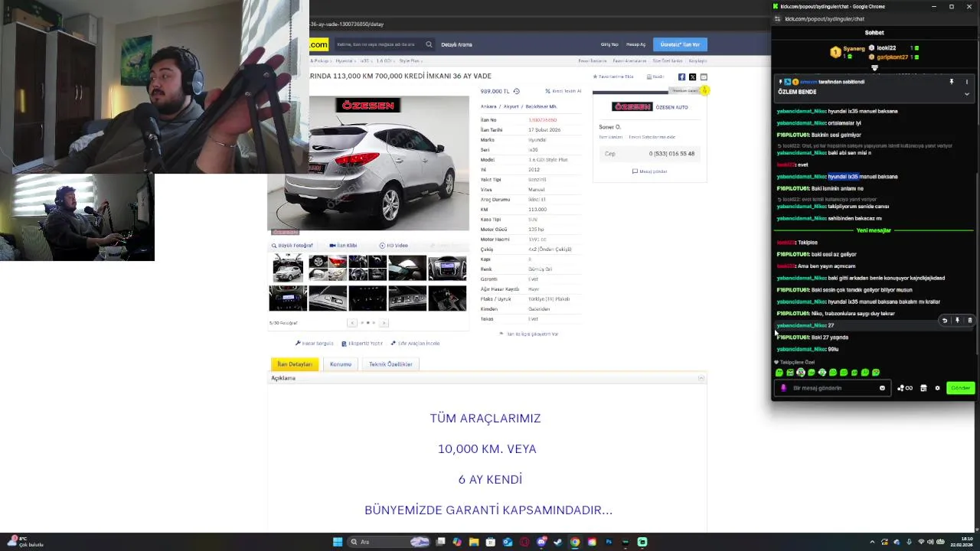Click Hyundai breadcrumb link
The width and height of the screenshot is (980, 551).
coord(344,60)
